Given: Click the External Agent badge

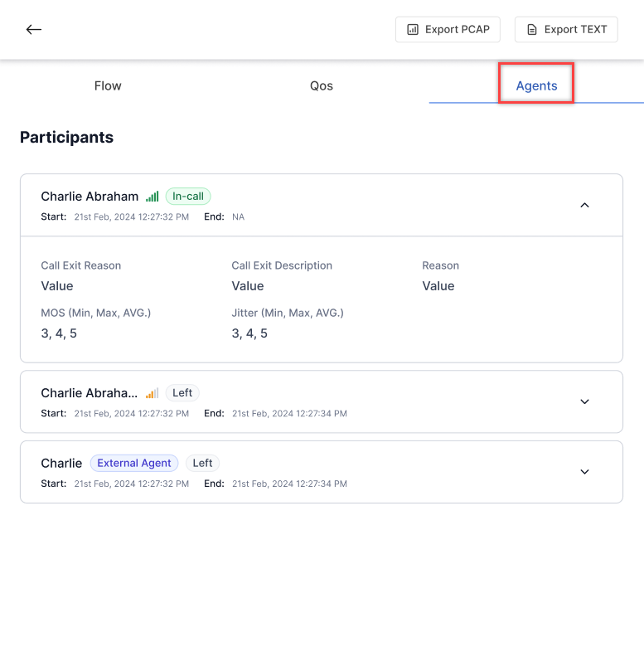Looking at the screenshot, I should [134, 463].
